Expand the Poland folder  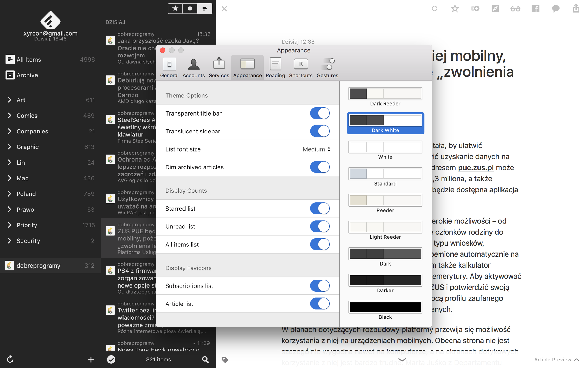[x=10, y=194]
